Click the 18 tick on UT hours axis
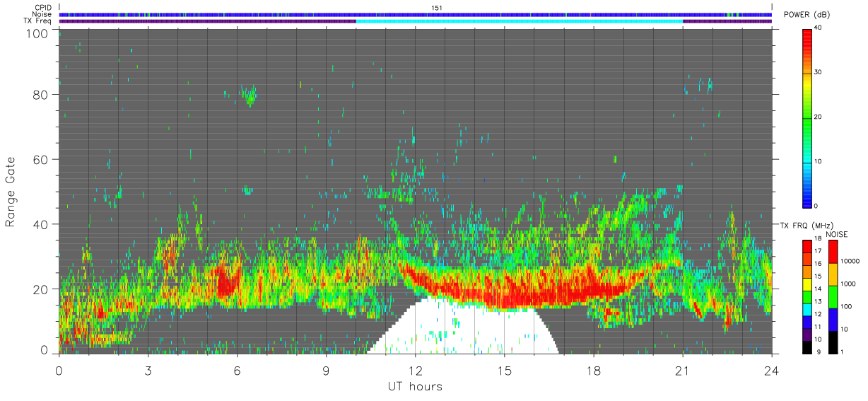The width and height of the screenshot is (868, 401). [x=594, y=371]
